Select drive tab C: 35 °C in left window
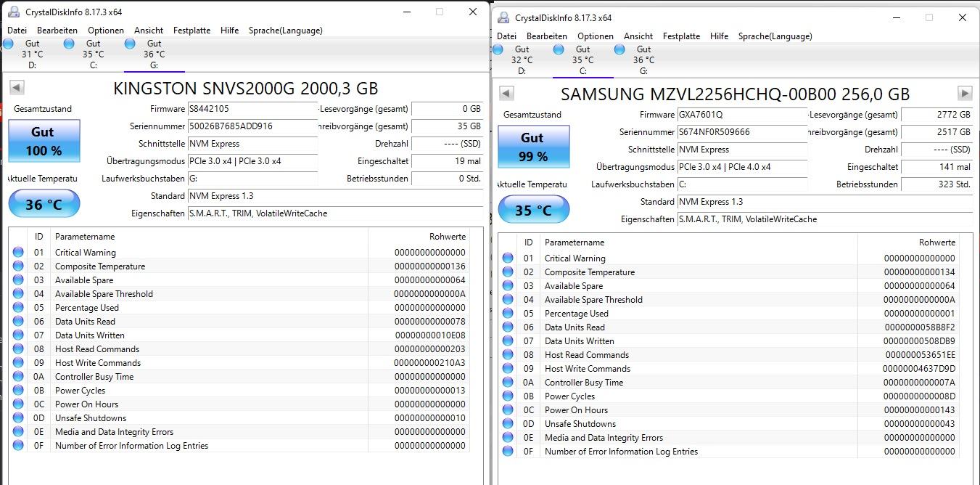The height and width of the screenshot is (485, 980). [93, 54]
